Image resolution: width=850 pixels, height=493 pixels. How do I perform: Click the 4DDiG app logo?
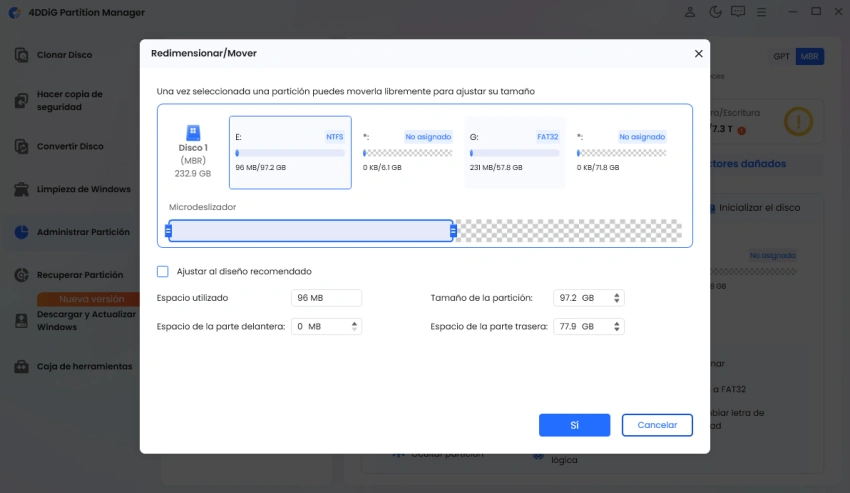[15, 12]
